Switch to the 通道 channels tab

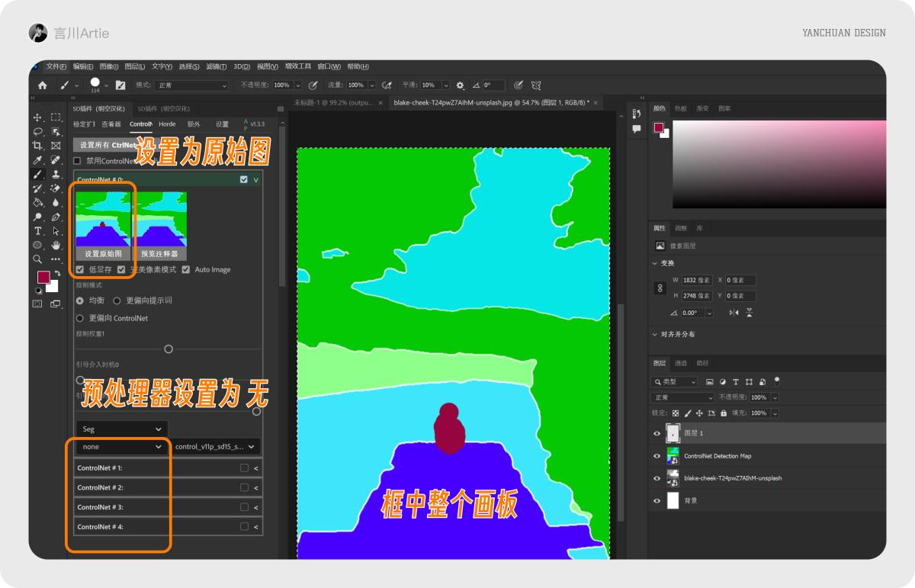(682, 363)
